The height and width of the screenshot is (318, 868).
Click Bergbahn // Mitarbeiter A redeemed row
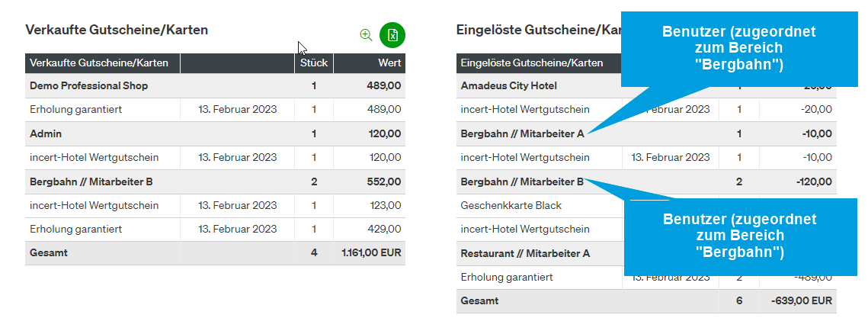click(x=646, y=133)
